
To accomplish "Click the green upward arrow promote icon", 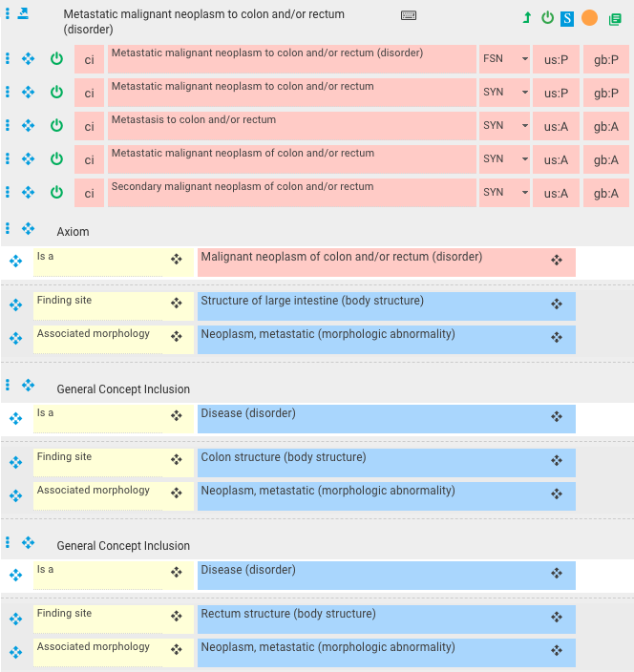I will click(527, 18).
